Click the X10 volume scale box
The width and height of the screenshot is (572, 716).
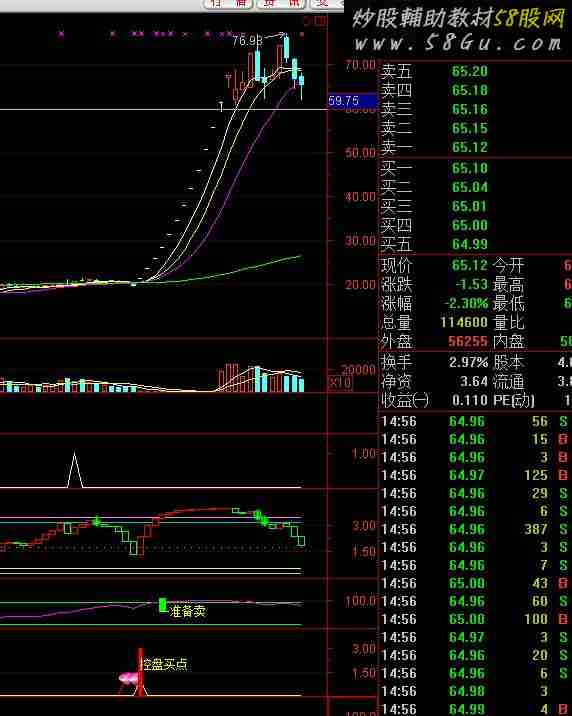[x=340, y=383]
